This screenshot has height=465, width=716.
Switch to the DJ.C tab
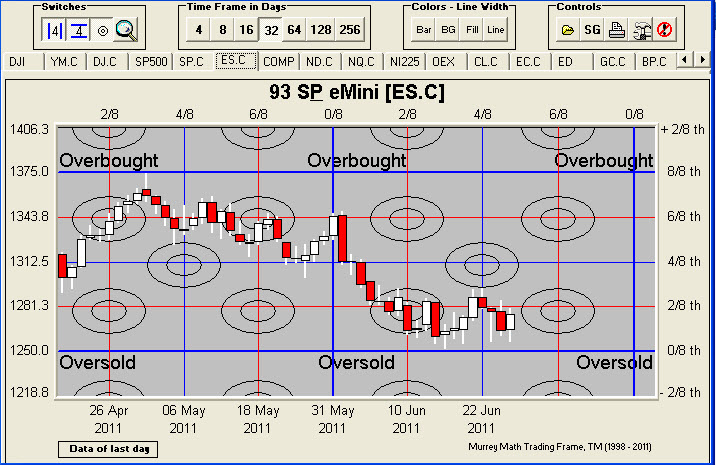tap(105, 62)
